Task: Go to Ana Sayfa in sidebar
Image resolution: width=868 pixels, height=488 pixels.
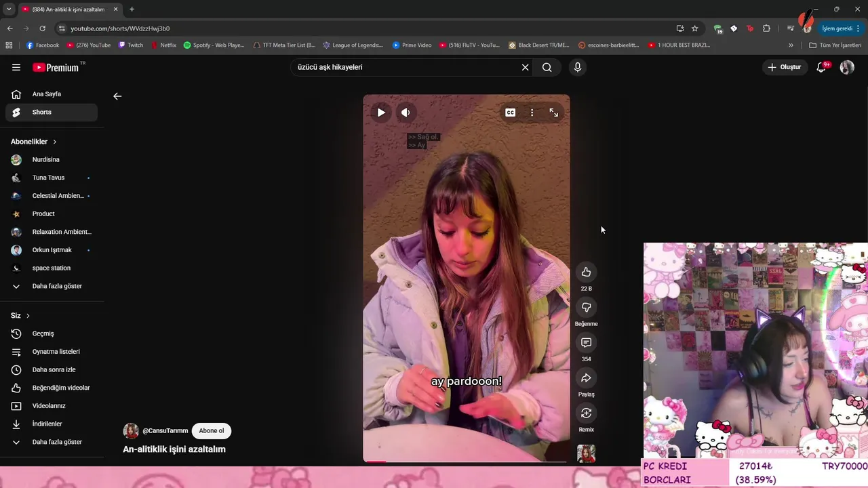Action: (52, 94)
